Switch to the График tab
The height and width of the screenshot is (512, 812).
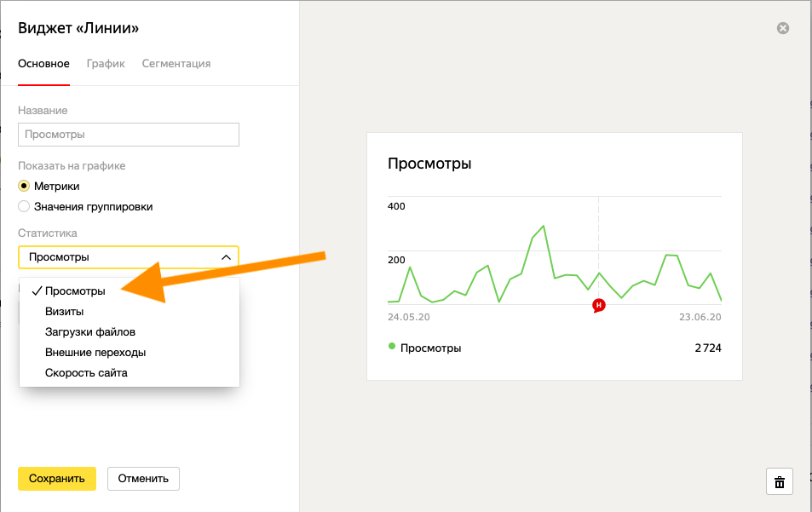pos(106,64)
